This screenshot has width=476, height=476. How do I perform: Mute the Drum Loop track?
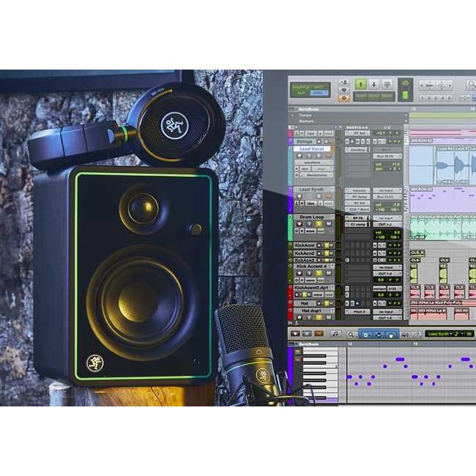point(329,224)
